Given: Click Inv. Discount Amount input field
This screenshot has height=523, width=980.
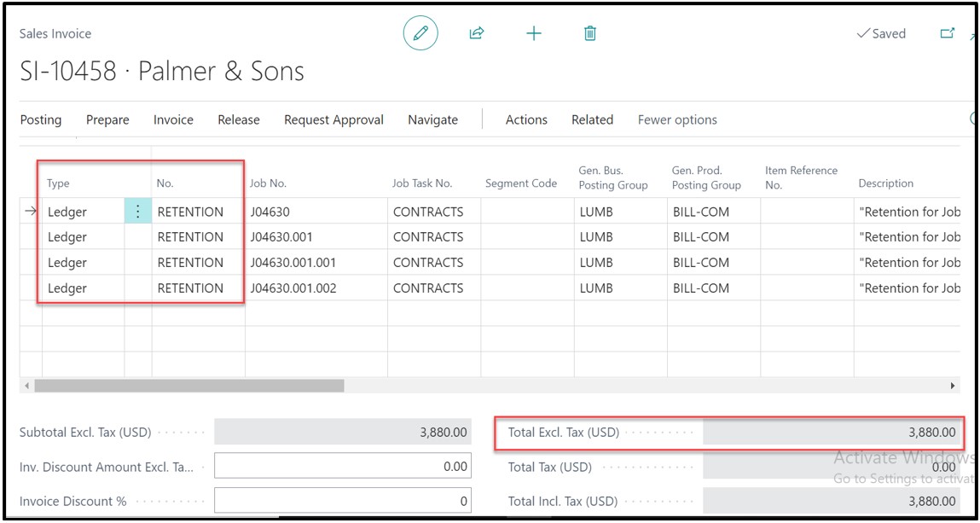Looking at the screenshot, I should coord(343,467).
